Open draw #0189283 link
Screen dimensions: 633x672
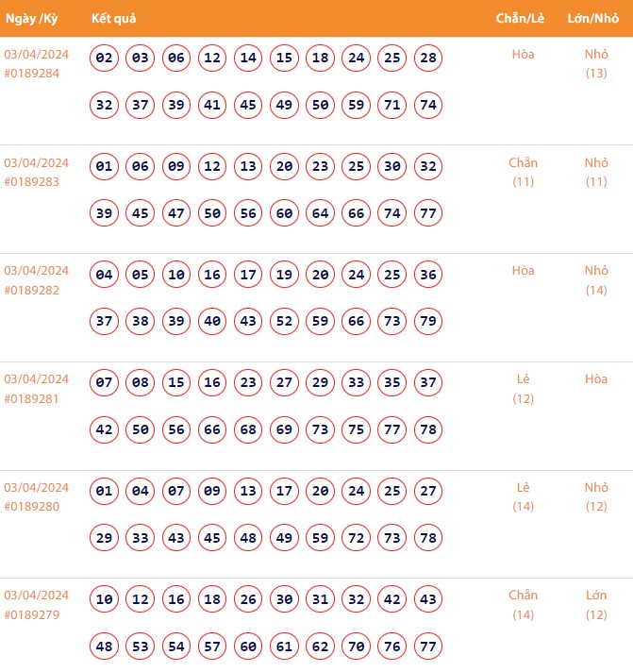(31, 181)
